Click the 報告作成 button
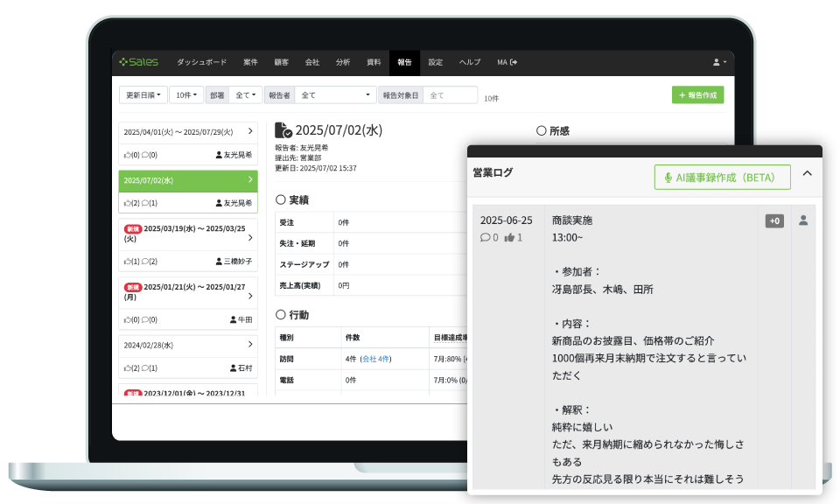This screenshot has width=840, height=504. tap(697, 94)
